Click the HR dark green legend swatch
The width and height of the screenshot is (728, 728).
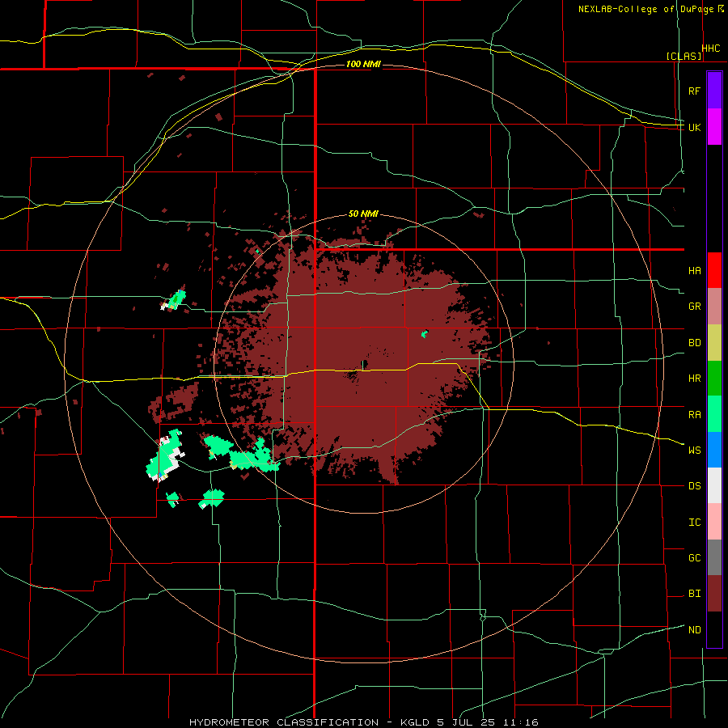(714, 379)
